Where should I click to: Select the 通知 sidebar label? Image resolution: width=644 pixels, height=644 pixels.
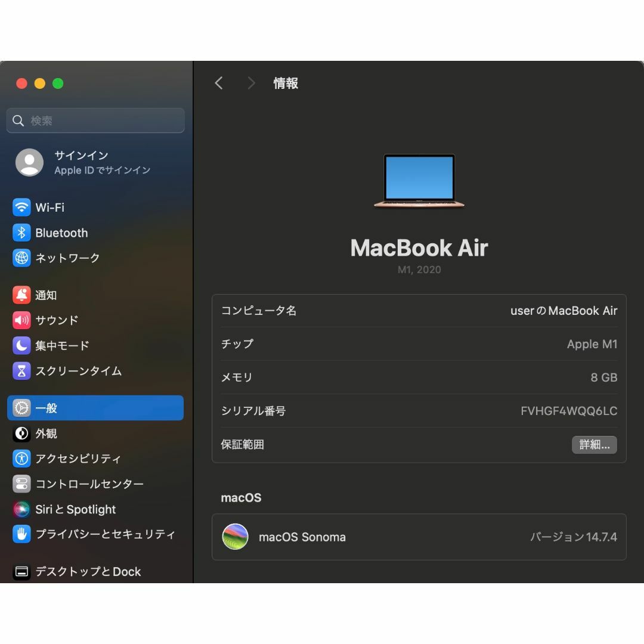coord(45,295)
